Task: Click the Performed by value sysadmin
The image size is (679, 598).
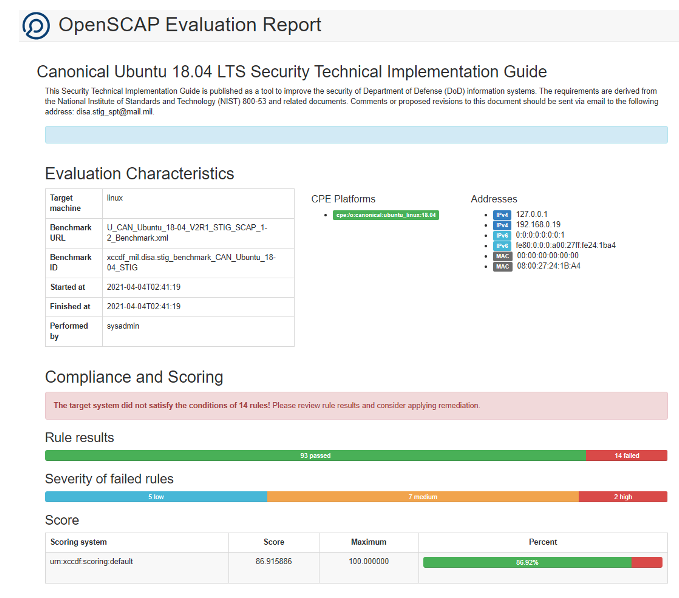Action: tap(123, 326)
